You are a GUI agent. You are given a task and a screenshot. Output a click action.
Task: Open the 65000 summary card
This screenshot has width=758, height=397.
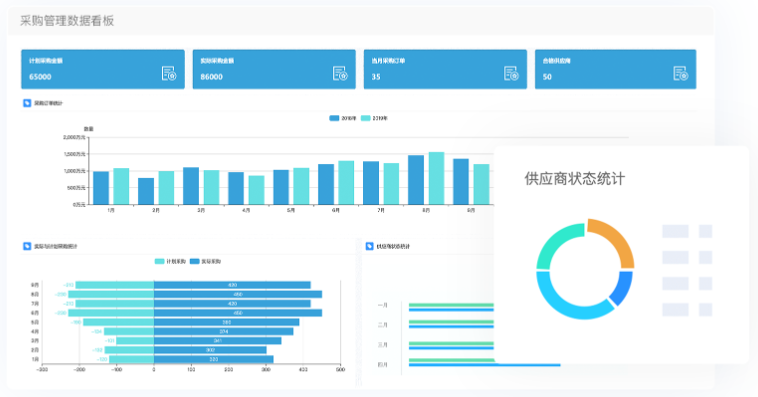point(103,69)
